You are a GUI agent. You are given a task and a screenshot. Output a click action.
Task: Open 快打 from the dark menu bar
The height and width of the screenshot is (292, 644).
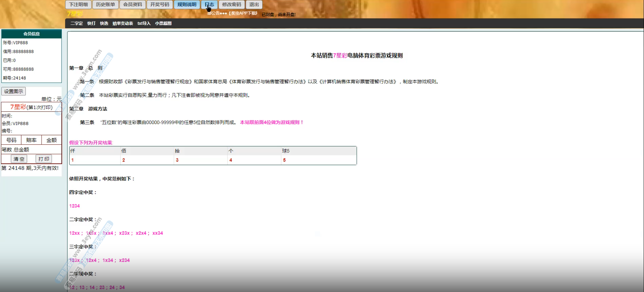[91, 23]
